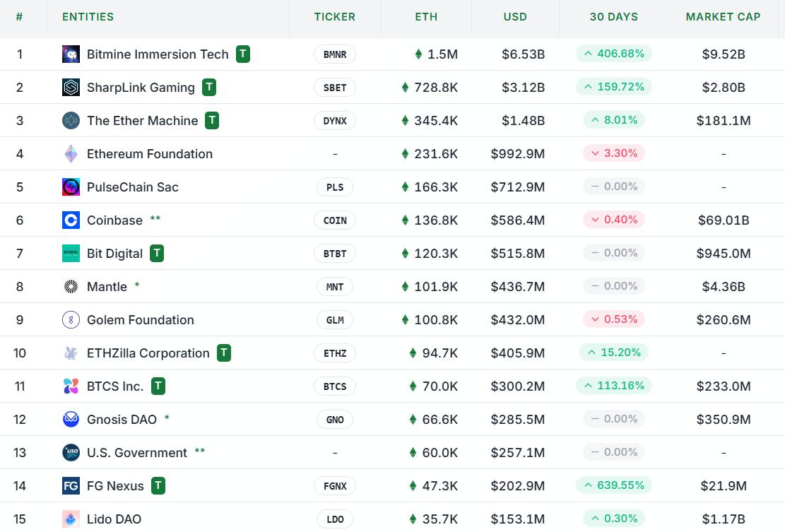The height and width of the screenshot is (532, 785).
Task: Click the PulseChain Sac logo icon
Action: pos(71,187)
